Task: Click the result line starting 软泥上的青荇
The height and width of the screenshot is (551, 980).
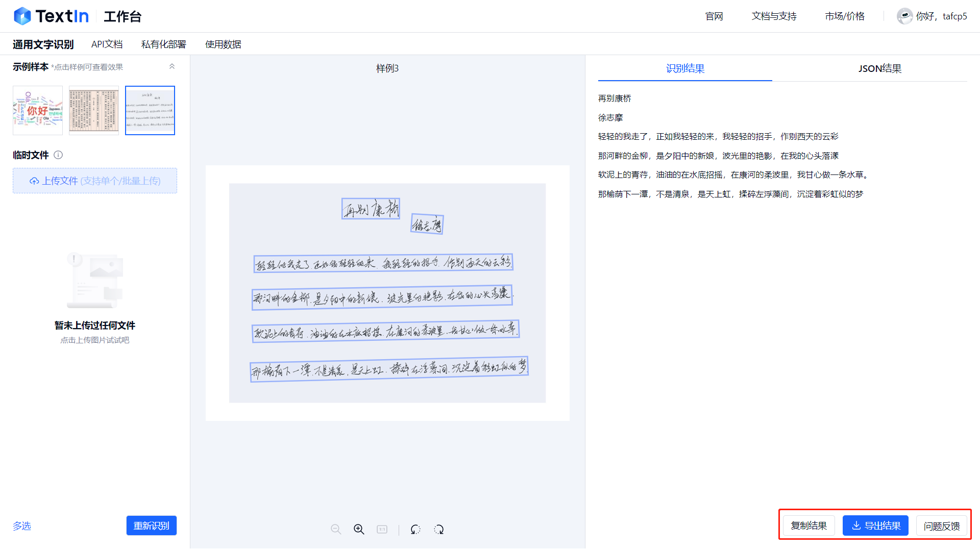Action: [x=733, y=175]
